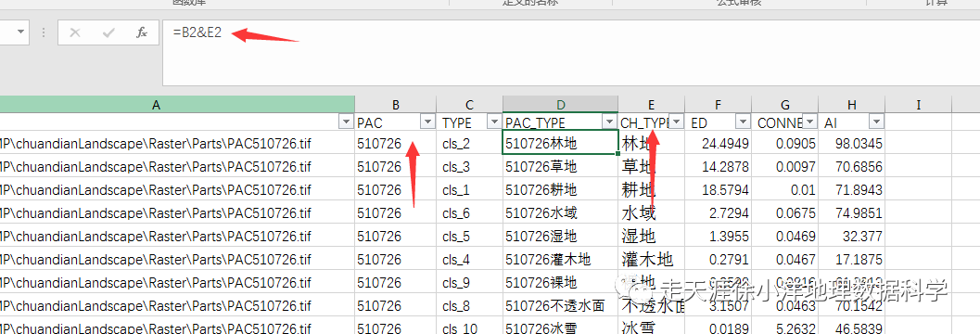Select the PAC header cell text
The height and width of the screenshot is (334, 980).
point(370,123)
